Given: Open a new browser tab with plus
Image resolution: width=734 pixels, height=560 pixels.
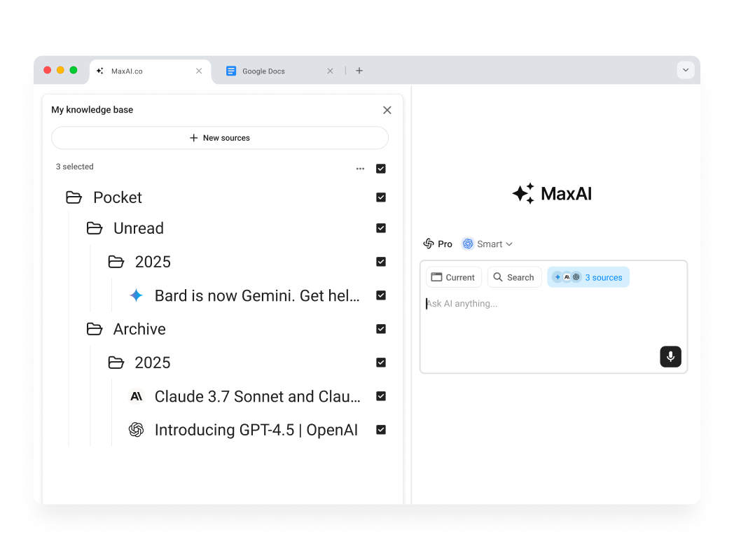Looking at the screenshot, I should [x=359, y=71].
